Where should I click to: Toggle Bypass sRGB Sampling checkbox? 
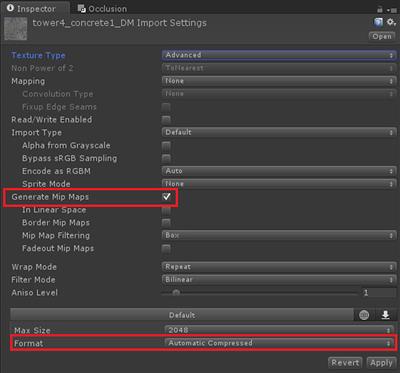pos(166,158)
